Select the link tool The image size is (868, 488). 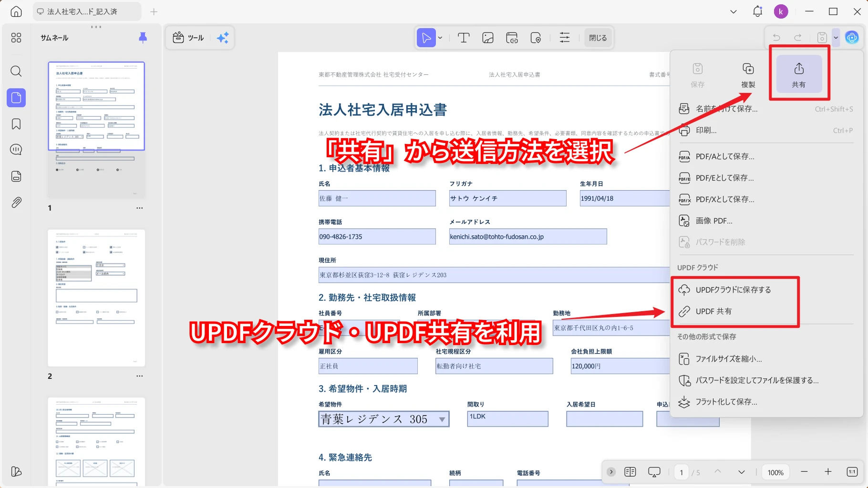(512, 38)
